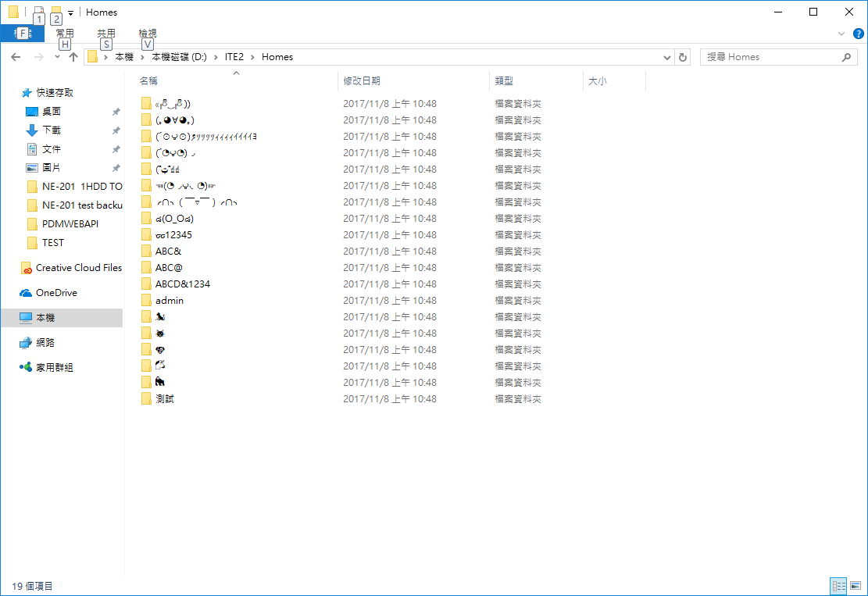Navigate to ITE2 in the breadcrumb
The height and width of the screenshot is (596, 868).
click(234, 57)
